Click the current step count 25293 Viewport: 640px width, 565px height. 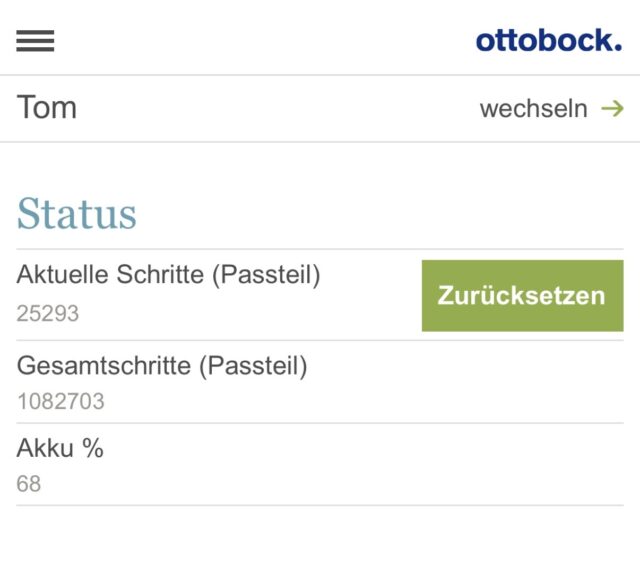(x=47, y=314)
